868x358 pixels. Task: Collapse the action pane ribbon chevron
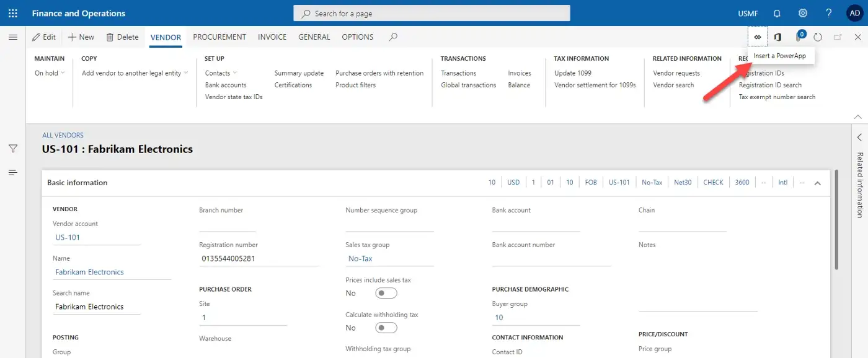[858, 116]
